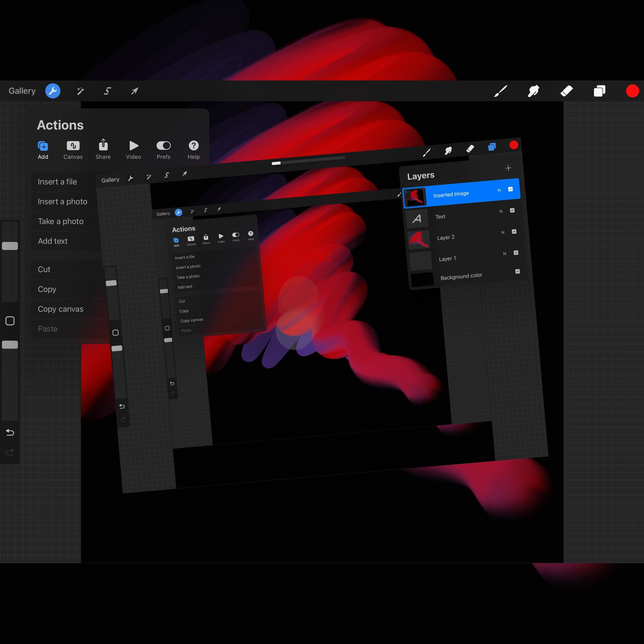This screenshot has height=644, width=644.
Task: Open the red color picker in top toolbar
Action: point(632,91)
